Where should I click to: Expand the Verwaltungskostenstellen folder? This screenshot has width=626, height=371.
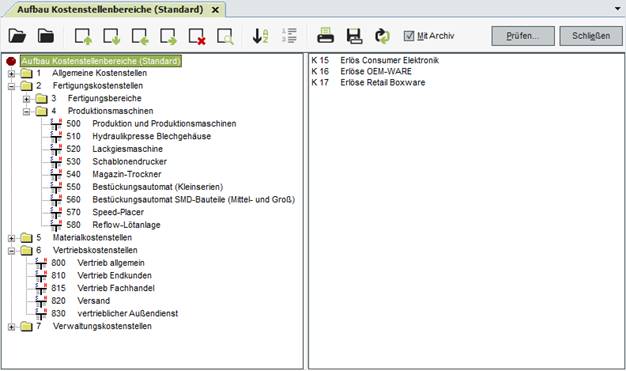coord(12,327)
